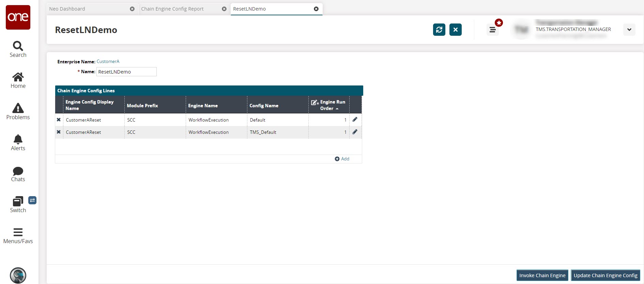Refresh the ResetLNDemo page
The height and width of the screenshot is (284, 644).
(x=439, y=30)
